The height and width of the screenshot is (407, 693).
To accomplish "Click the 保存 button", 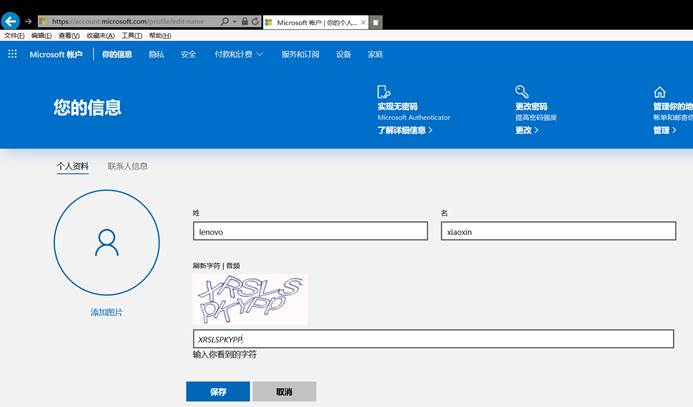I will (x=218, y=392).
